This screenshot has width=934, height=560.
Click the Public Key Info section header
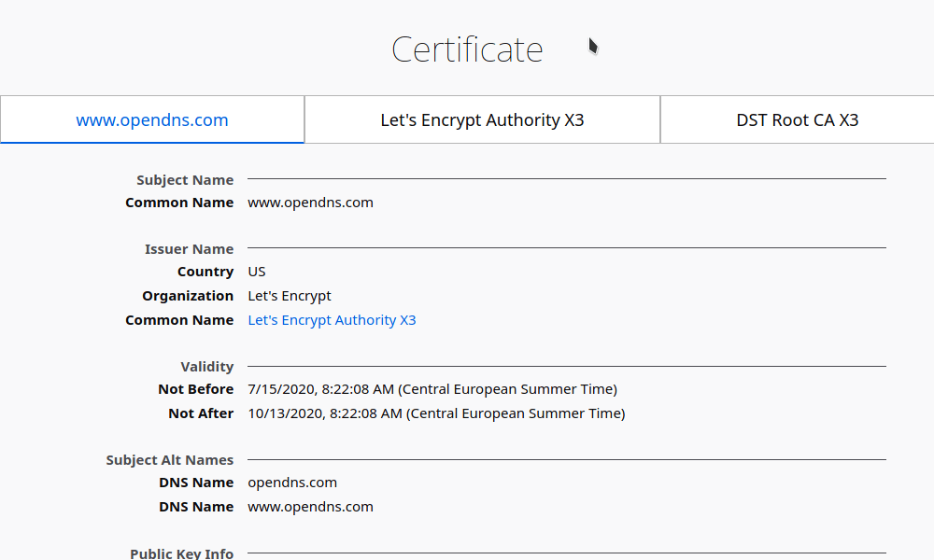pos(182,553)
